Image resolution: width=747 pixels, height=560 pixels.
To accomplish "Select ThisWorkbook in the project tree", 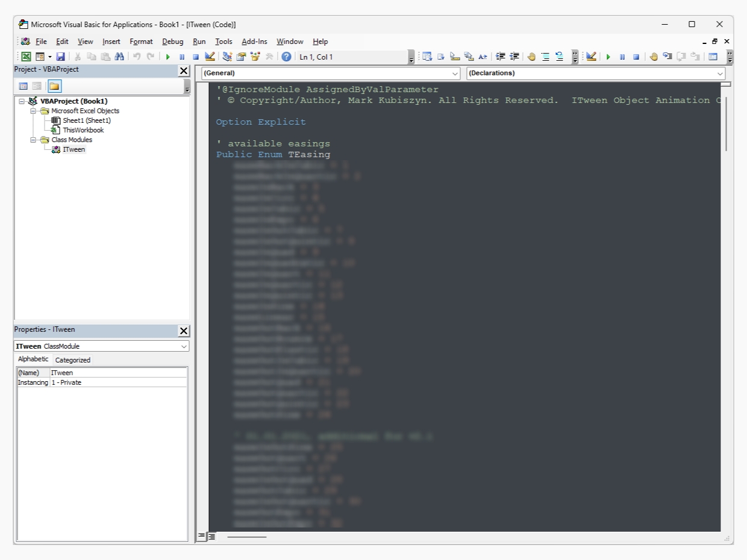I will click(x=83, y=130).
